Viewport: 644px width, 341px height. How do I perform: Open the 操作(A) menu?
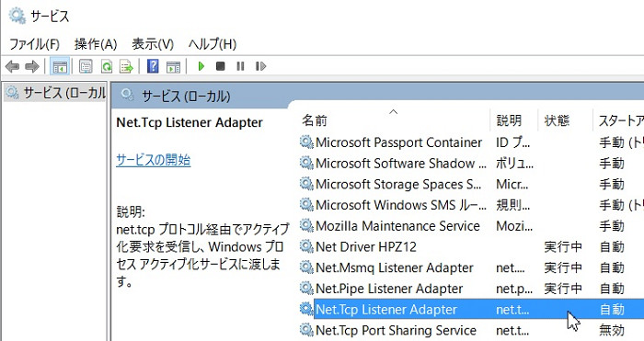click(96, 44)
